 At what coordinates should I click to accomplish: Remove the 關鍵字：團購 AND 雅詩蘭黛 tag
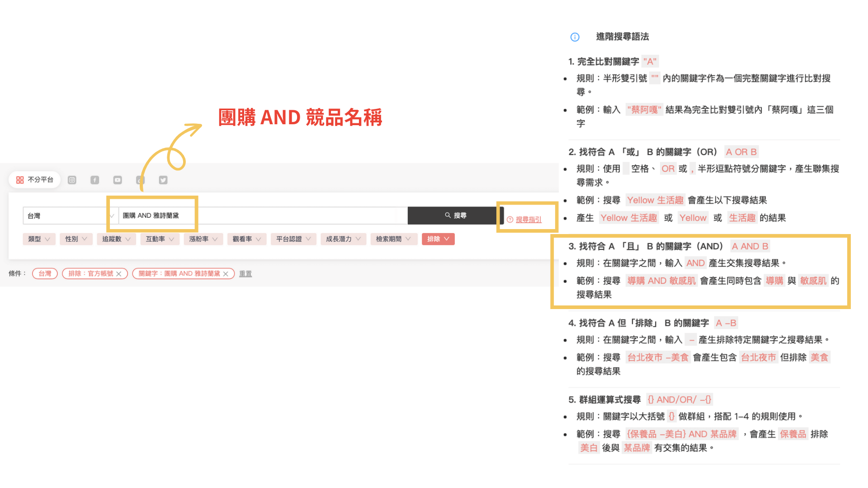point(226,274)
